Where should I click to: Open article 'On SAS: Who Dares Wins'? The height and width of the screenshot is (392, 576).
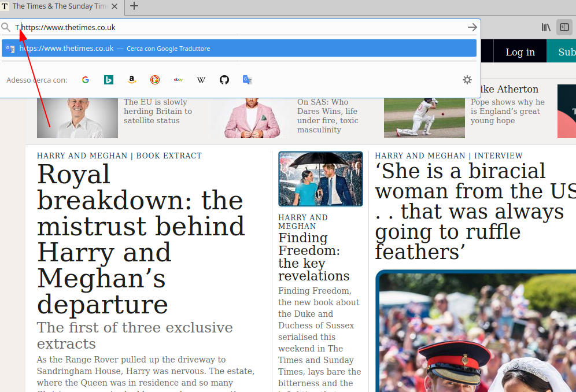[328, 116]
